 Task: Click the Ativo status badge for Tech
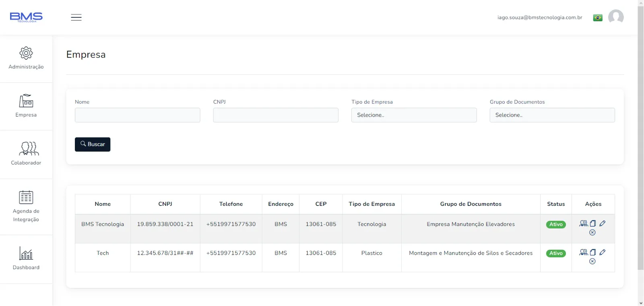click(556, 253)
